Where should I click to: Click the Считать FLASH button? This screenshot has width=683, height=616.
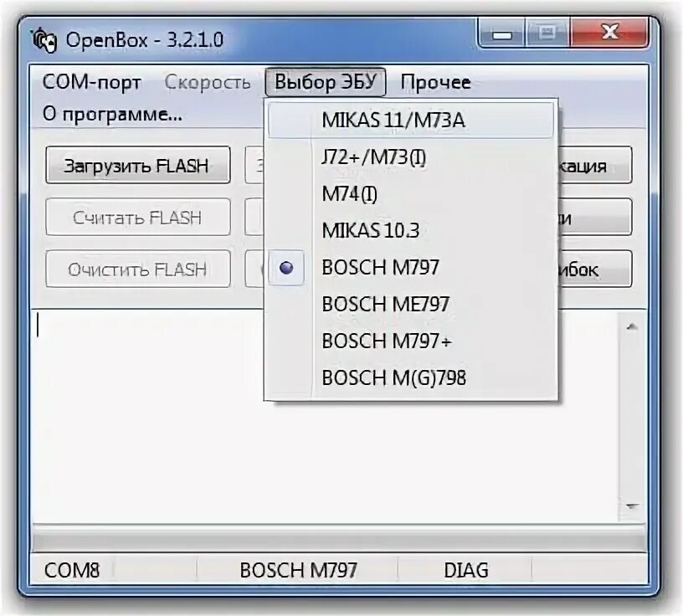tap(137, 217)
